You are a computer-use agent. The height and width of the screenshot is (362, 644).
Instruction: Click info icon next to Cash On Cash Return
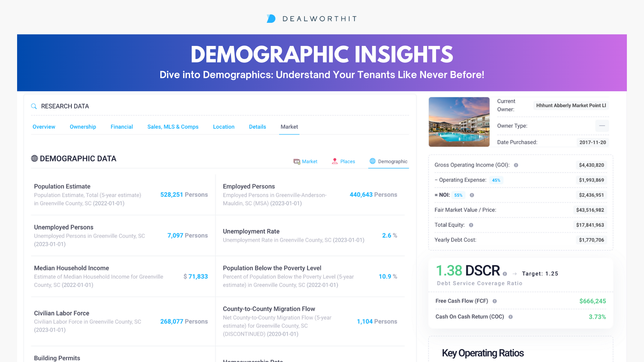(x=511, y=317)
